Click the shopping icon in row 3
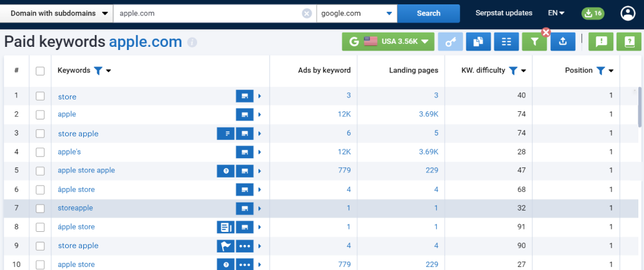The height and width of the screenshot is (270, 644). click(x=245, y=133)
